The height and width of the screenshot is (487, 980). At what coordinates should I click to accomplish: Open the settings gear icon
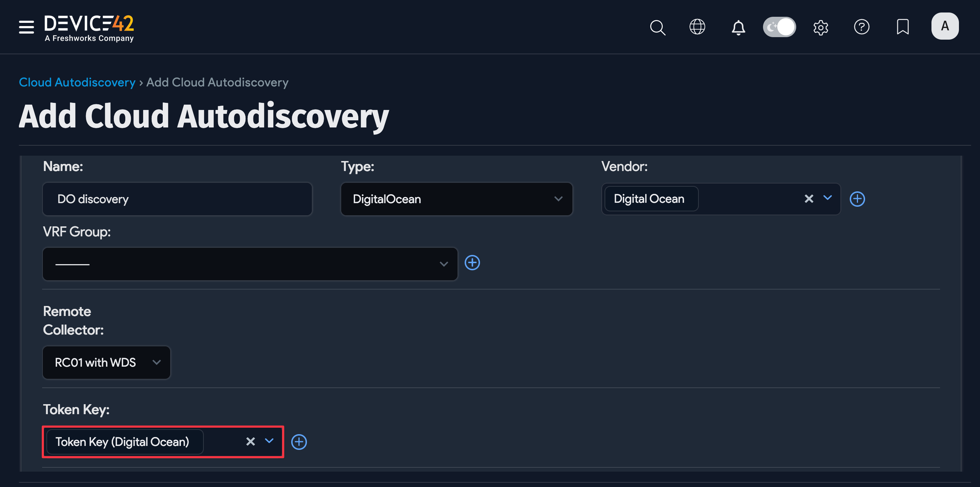tap(820, 27)
